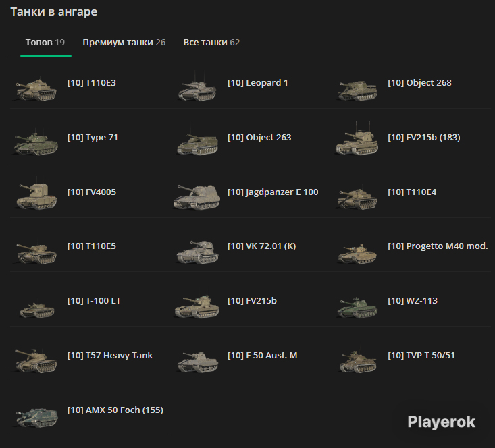Click the E 50 Ausf. M tank icon

click(x=197, y=362)
